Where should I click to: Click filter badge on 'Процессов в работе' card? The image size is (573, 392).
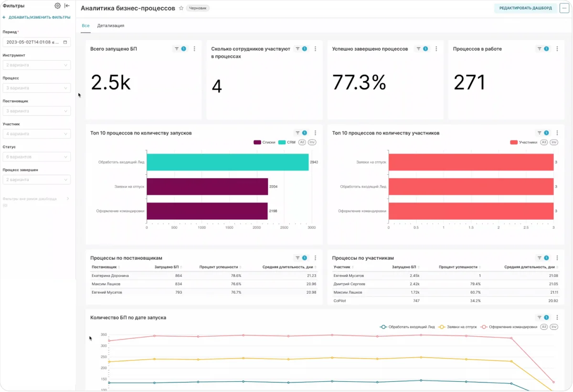click(x=543, y=49)
